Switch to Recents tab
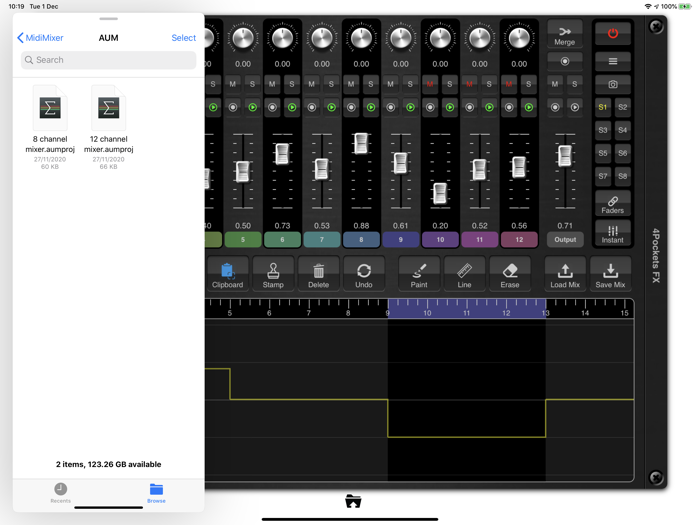Image resolution: width=700 pixels, height=525 pixels. pyautogui.click(x=61, y=493)
